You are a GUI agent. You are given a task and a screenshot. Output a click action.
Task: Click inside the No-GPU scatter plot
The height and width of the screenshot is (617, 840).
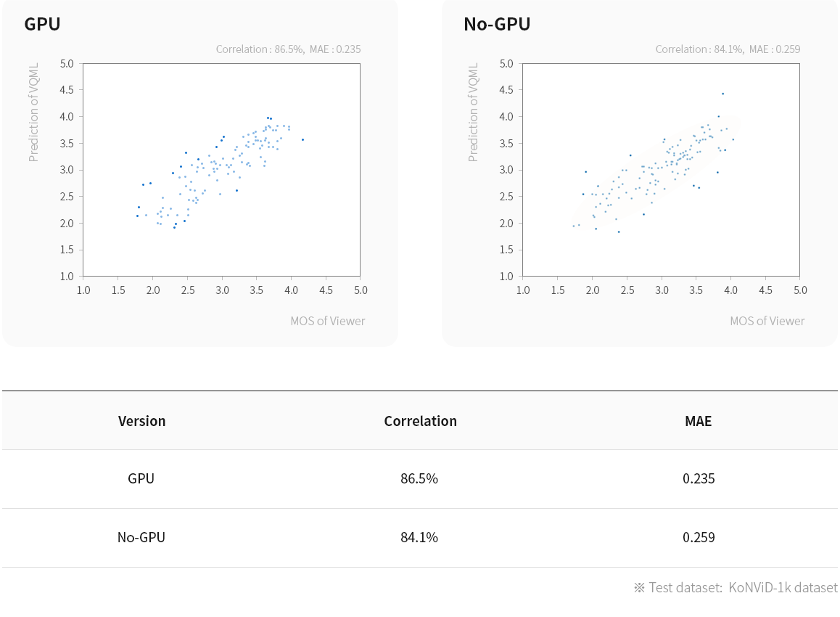coord(661,170)
